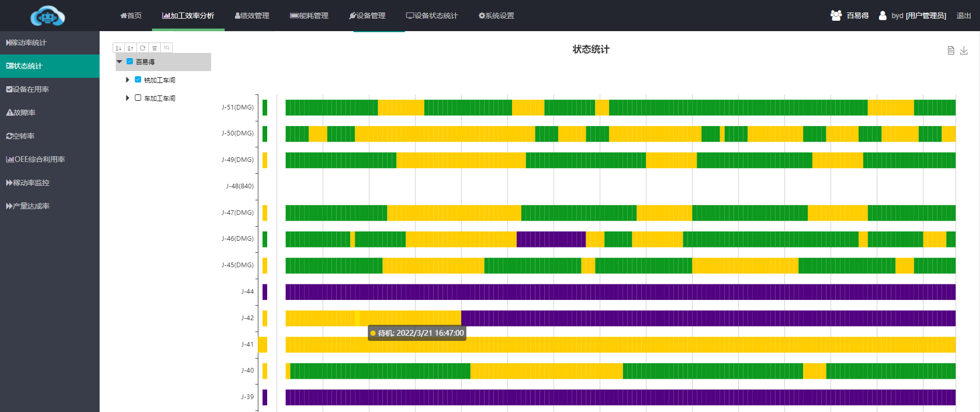Download the chart as image
The height and width of the screenshot is (412, 980).
pyautogui.click(x=964, y=50)
